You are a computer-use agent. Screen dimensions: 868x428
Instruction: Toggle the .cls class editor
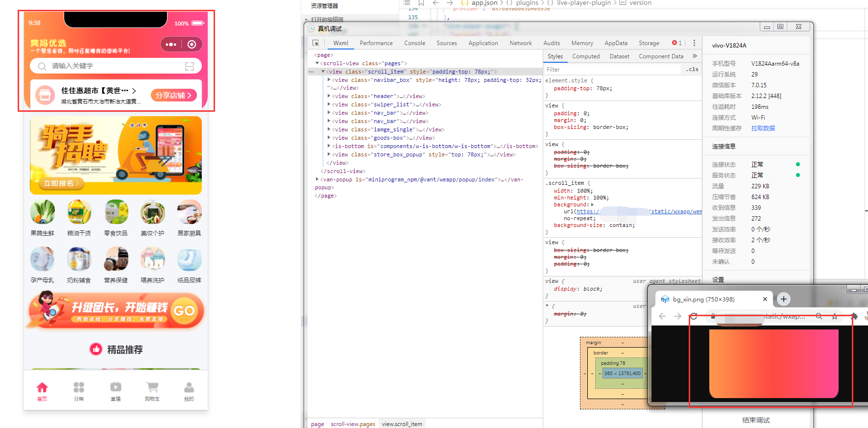point(692,70)
